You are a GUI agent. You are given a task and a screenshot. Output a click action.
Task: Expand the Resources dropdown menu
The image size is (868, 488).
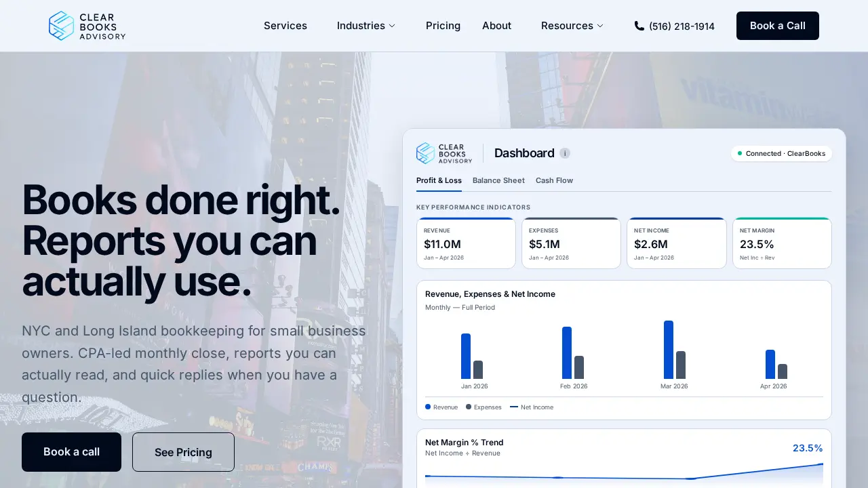click(572, 26)
